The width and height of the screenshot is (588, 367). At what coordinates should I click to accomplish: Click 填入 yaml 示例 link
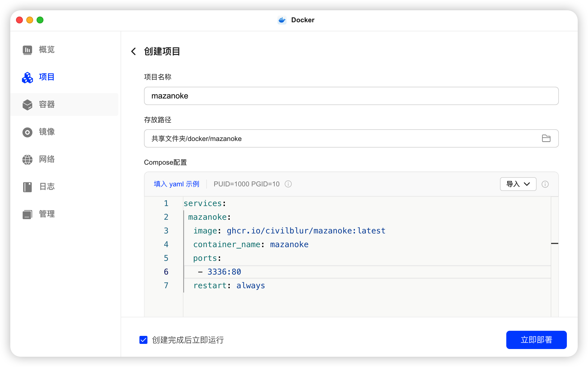tap(176, 184)
